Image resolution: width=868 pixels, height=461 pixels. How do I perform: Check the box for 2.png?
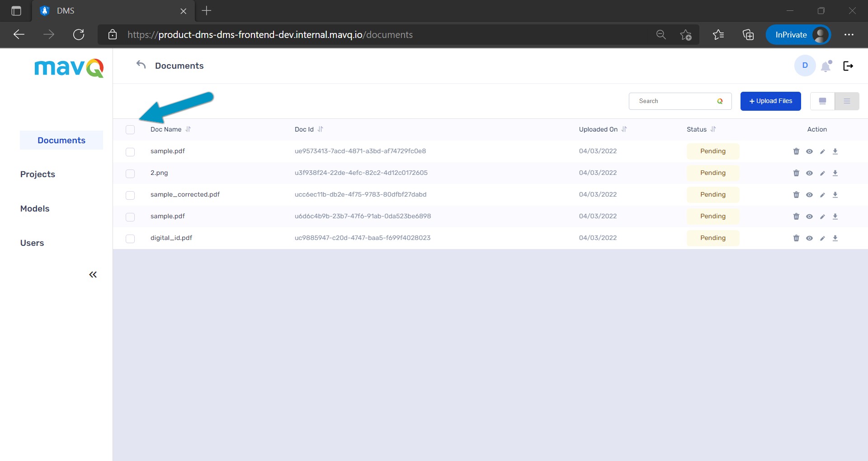pos(130,174)
